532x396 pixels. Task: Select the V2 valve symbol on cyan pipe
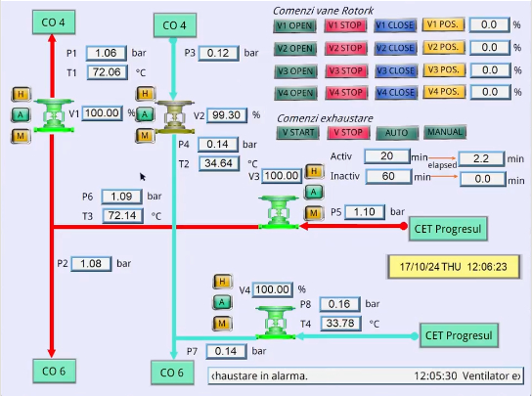pos(175,117)
